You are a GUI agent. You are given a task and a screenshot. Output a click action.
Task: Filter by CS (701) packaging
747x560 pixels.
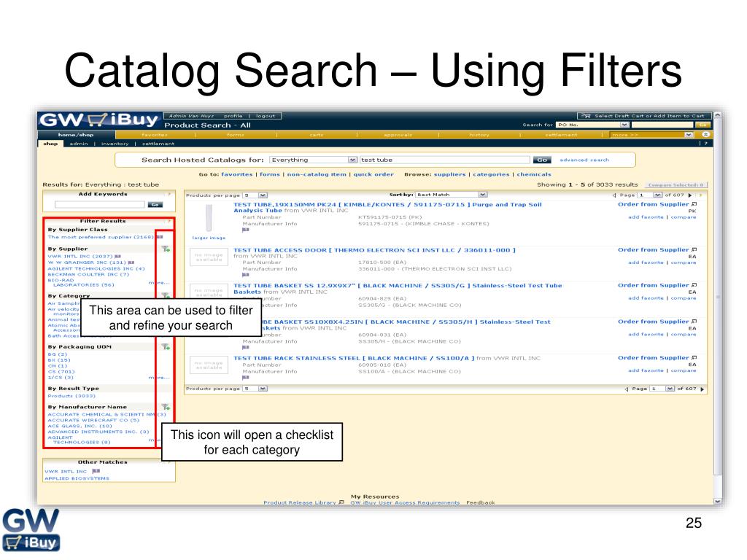point(61,371)
